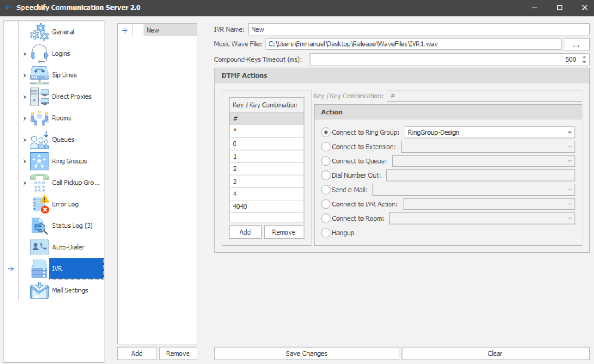Expand the Queues tree node
The image size is (594, 364).
pyautogui.click(x=25, y=140)
